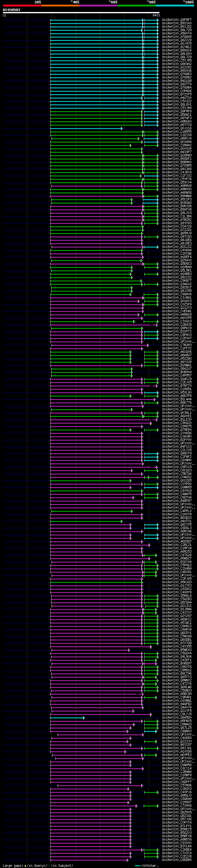Choose the UniRef100_Q4A074 entry
Screen dimensions: 197x868
[177, 707]
